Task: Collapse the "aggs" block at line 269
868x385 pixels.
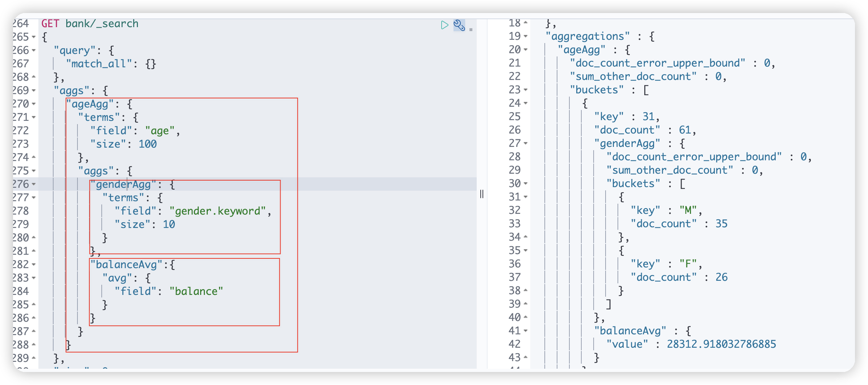Action: tap(34, 90)
